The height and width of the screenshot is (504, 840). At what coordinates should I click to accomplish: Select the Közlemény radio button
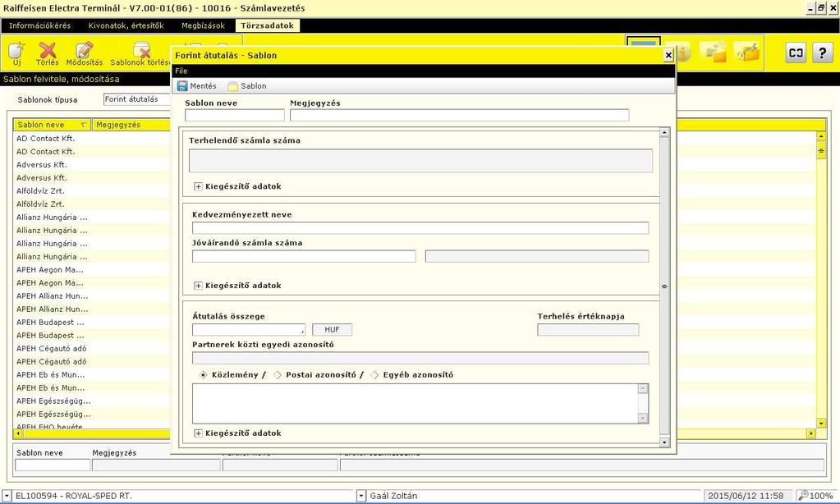(204, 375)
